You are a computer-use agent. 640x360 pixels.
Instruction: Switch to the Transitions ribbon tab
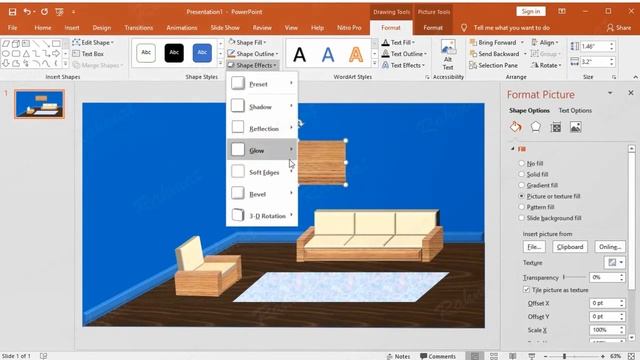pyautogui.click(x=139, y=28)
